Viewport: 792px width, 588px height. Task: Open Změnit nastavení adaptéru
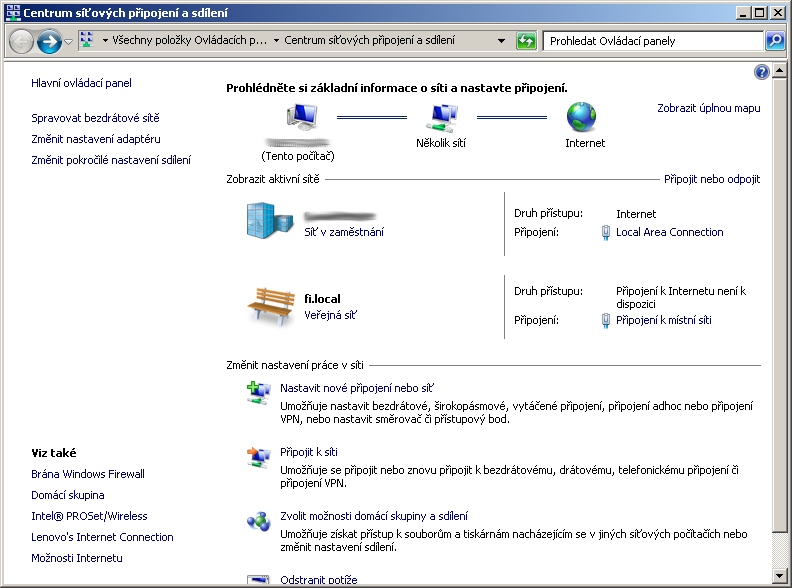(x=96, y=139)
